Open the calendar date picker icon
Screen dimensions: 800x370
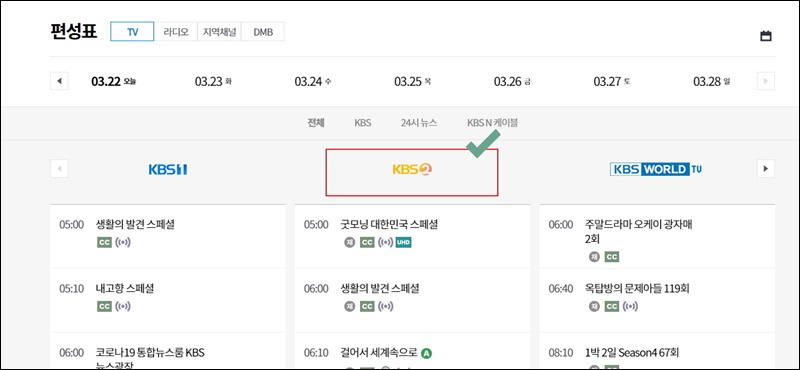click(765, 36)
